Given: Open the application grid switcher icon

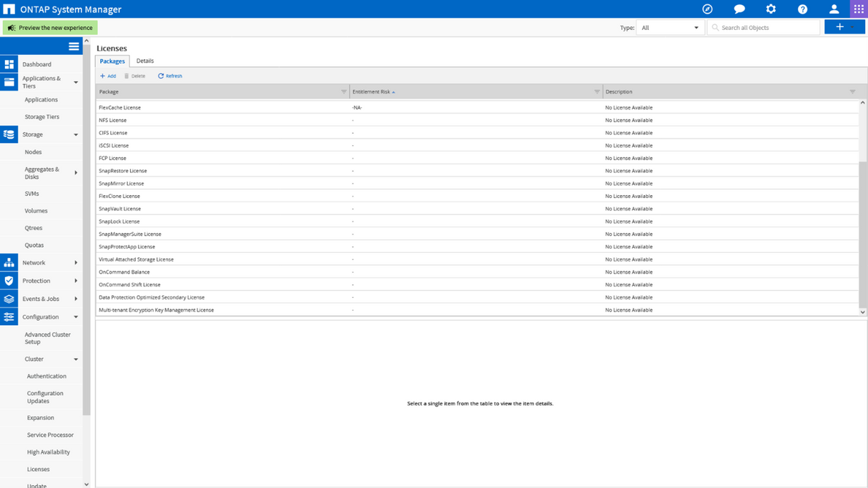Looking at the screenshot, I should pyautogui.click(x=859, y=9).
